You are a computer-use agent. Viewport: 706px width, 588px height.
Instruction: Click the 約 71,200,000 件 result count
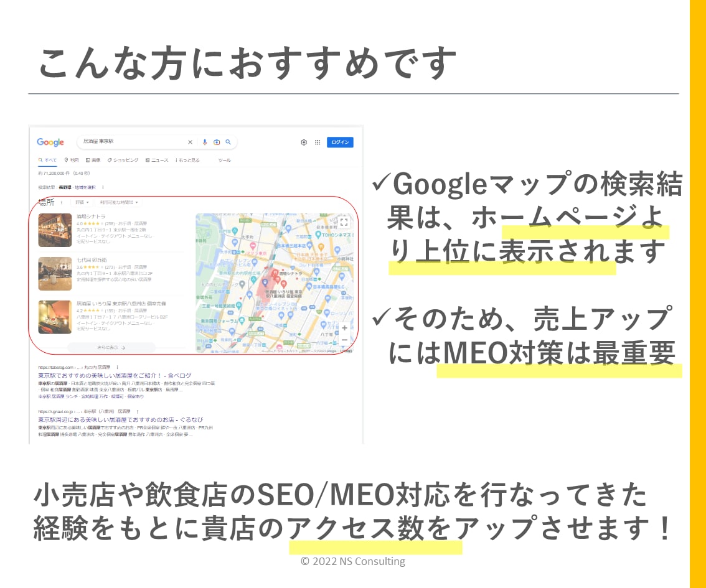54,173
